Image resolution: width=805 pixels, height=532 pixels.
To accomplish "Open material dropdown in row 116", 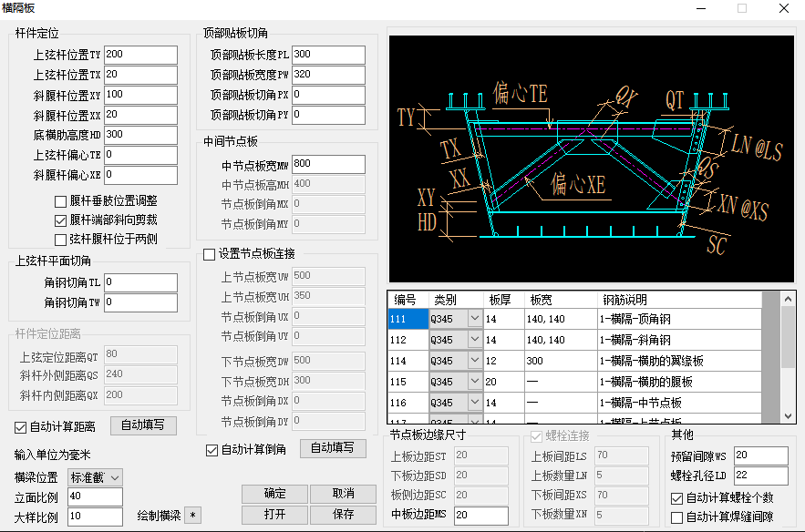I will [x=474, y=403].
